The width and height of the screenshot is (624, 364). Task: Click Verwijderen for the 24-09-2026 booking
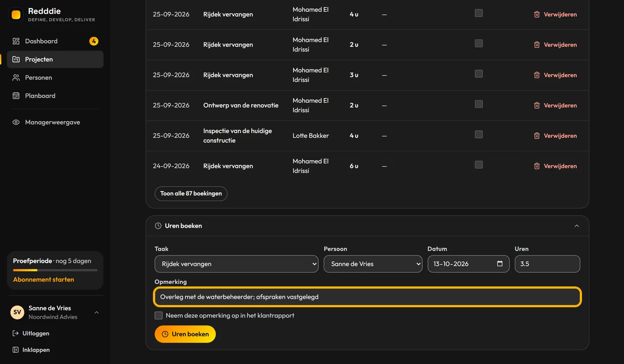[x=555, y=166]
